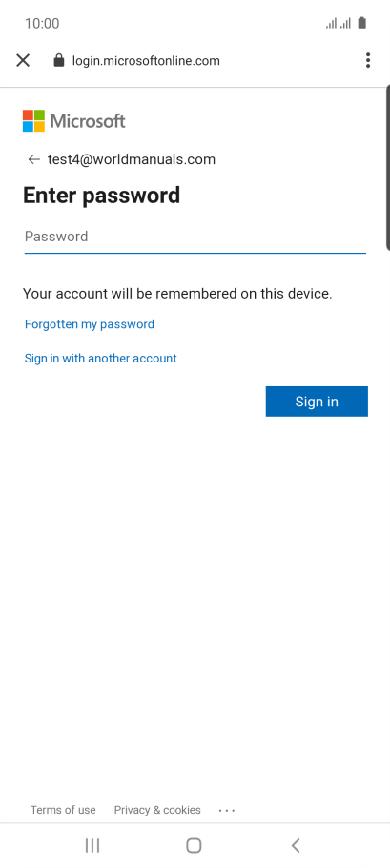390x868 pixels.
Task: Open Privacy & cookies link
Action: (157, 810)
